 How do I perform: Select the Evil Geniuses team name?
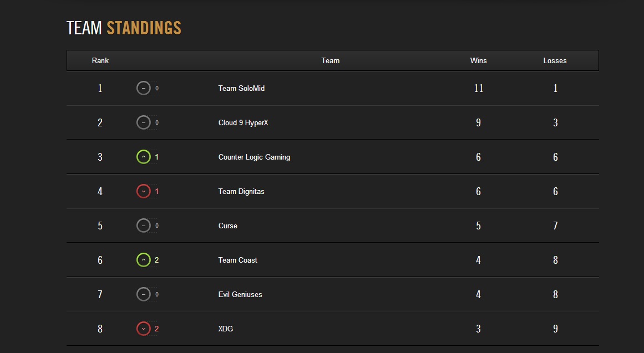point(240,294)
